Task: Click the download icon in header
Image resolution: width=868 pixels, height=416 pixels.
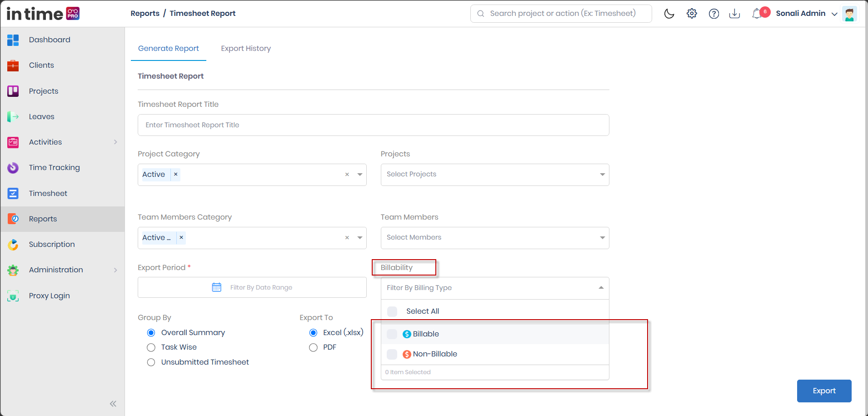Action: pos(734,14)
